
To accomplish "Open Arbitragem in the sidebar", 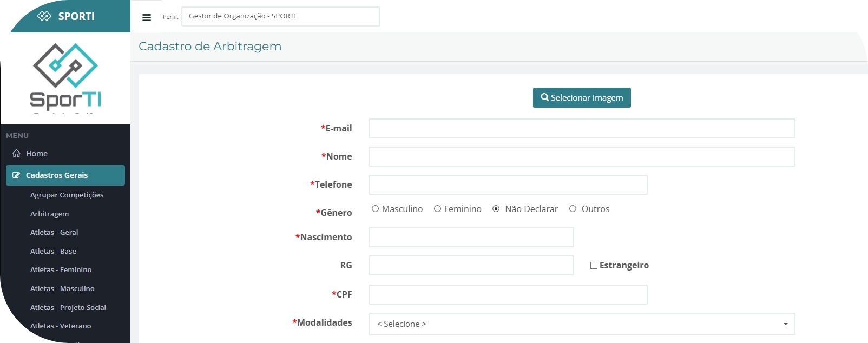I will coord(49,214).
